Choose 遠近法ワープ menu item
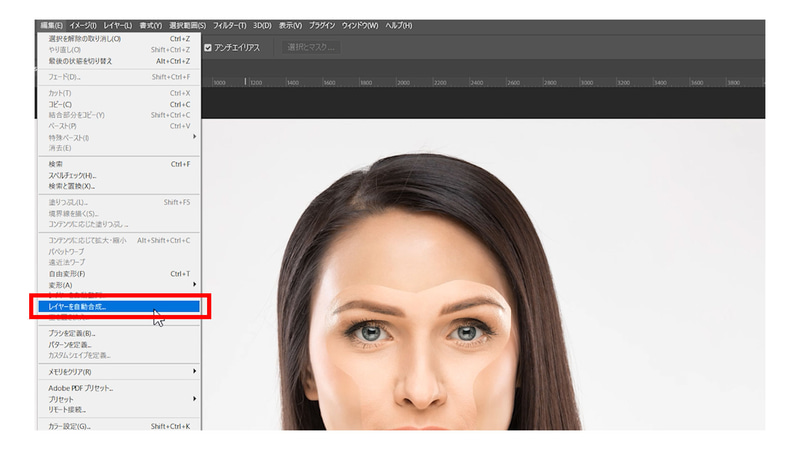 [x=119, y=262]
